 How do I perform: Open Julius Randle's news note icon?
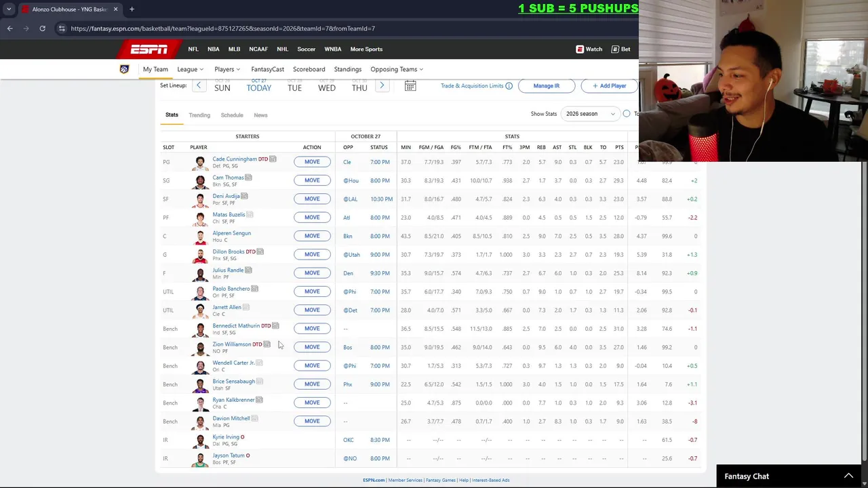click(x=248, y=270)
